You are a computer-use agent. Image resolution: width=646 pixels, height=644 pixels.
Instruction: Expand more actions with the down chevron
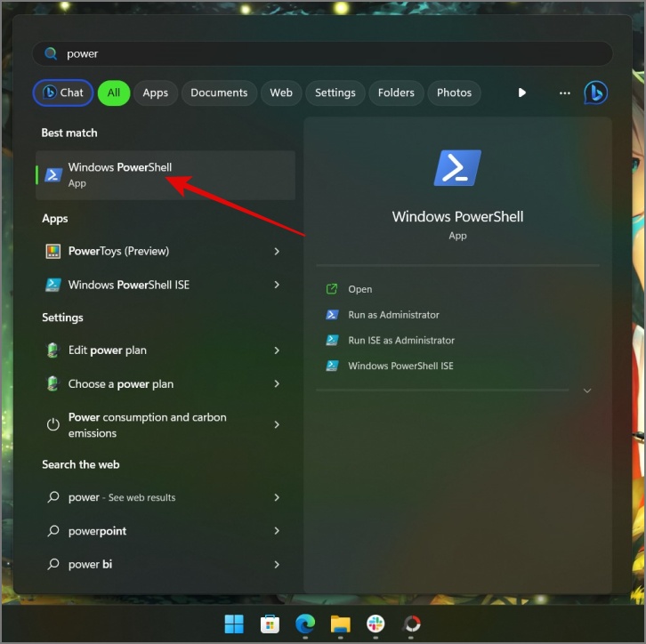click(x=587, y=390)
